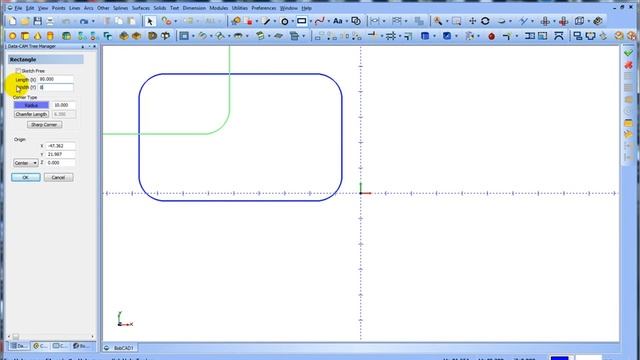Click the Origin X coordinate field
This screenshot has width=640, height=360.
coord(60,146)
